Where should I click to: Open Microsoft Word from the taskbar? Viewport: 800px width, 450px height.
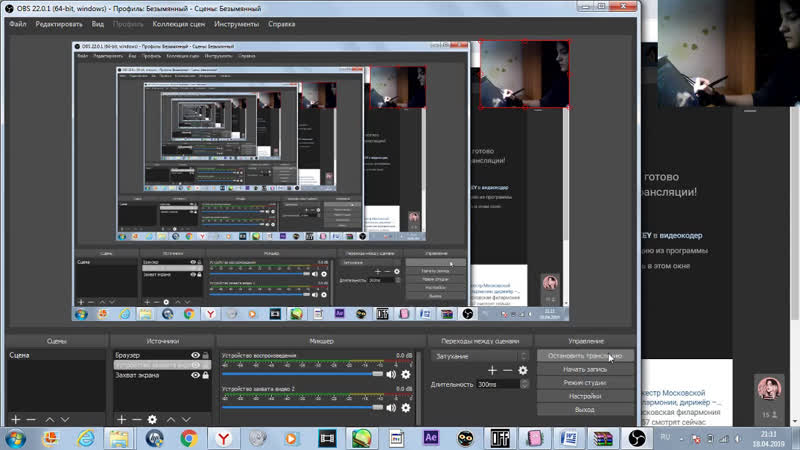pos(568,438)
